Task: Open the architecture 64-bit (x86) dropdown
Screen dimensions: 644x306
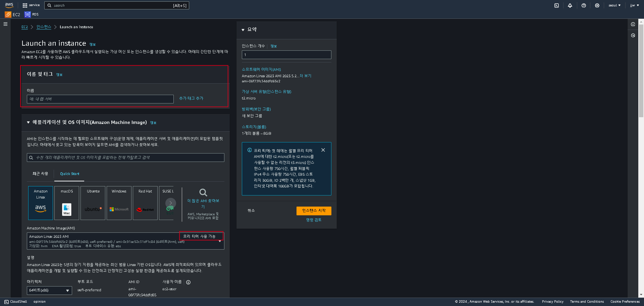Action: tap(49, 290)
